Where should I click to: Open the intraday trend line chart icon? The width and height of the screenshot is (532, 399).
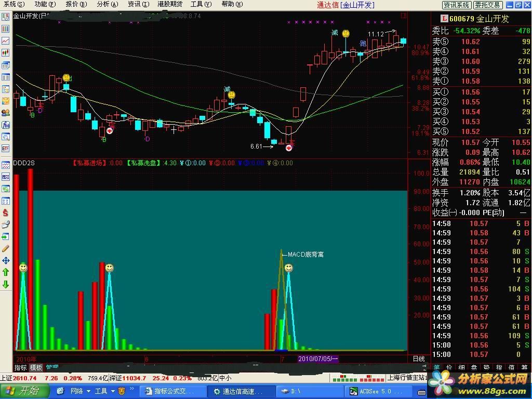pyautogui.click(x=5, y=41)
